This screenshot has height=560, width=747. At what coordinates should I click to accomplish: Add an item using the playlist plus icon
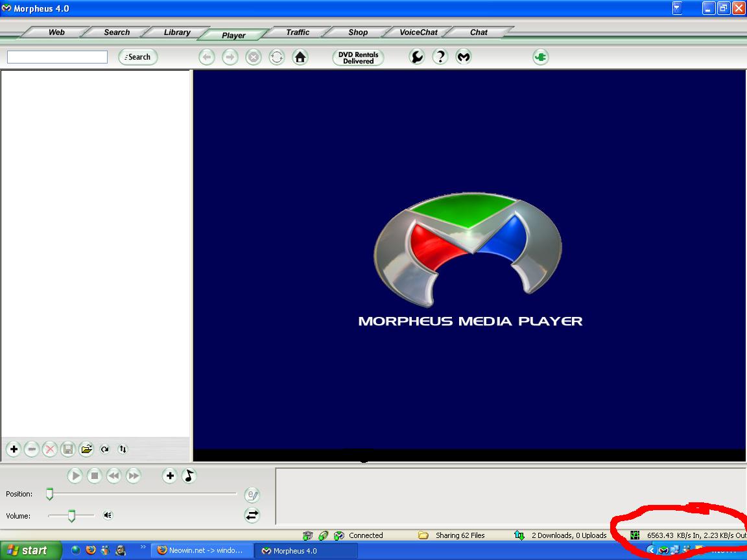(x=14, y=449)
